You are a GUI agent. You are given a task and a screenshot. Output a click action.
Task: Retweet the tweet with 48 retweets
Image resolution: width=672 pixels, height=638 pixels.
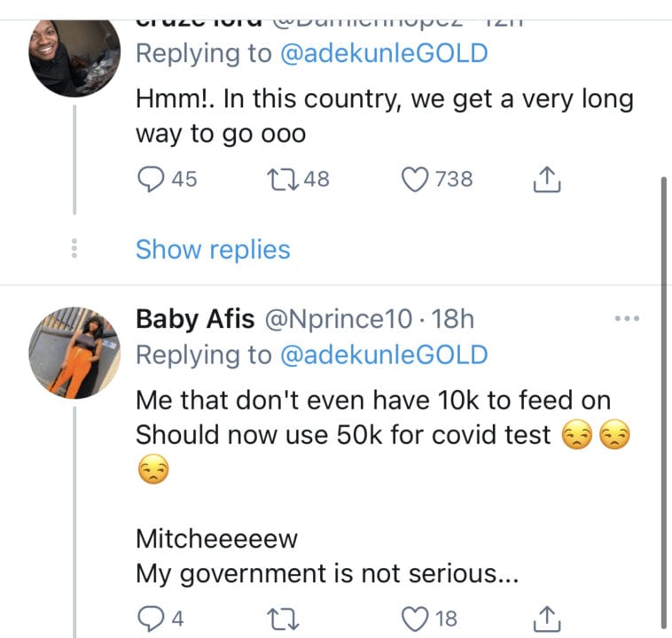pos(281,180)
